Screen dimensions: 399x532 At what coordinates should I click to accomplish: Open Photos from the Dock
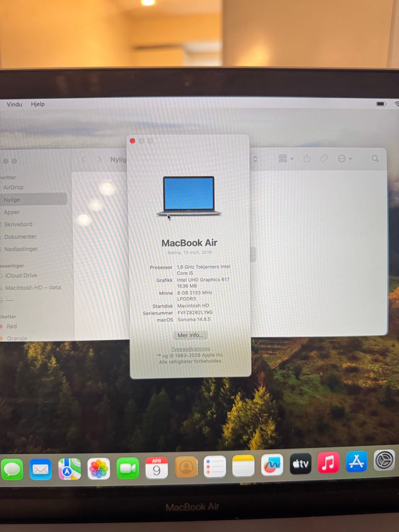point(99,469)
